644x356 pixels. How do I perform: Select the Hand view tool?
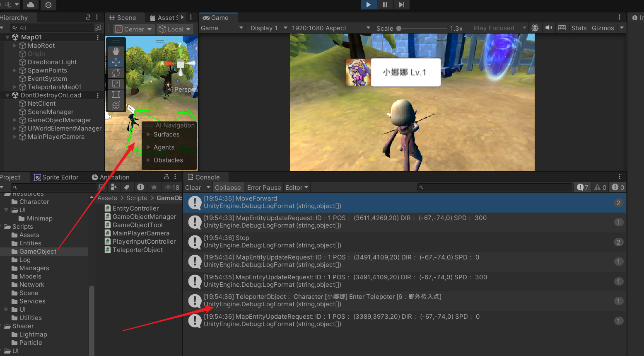point(116,51)
